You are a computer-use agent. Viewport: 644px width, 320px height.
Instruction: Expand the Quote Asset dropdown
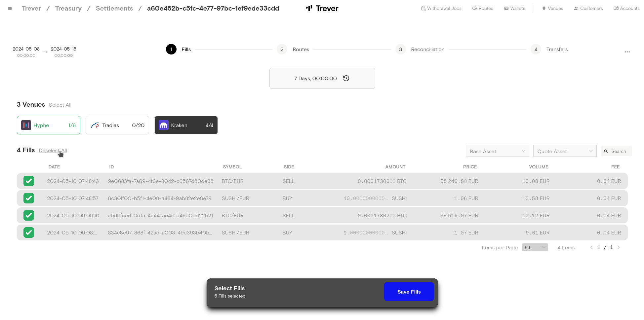tap(565, 151)
